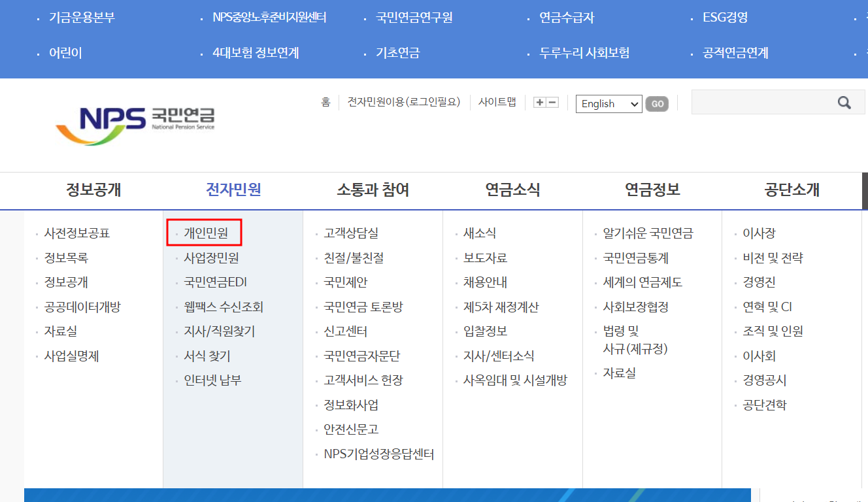The height and width of the screenshot is (502, 868).
Task: Click the font size reduce (−) icon
Action: point(552,102)
